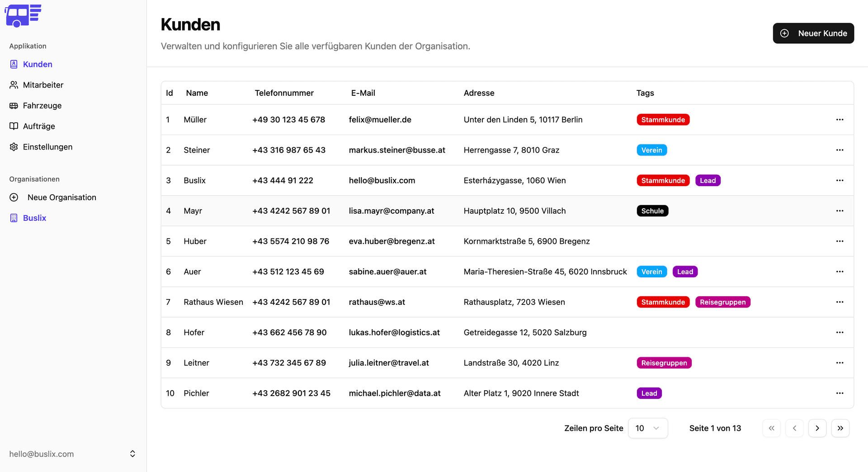Open three-dot menu for Rathaus Wiesen
The image size is (868, 472).
click(x=840, y=302)
